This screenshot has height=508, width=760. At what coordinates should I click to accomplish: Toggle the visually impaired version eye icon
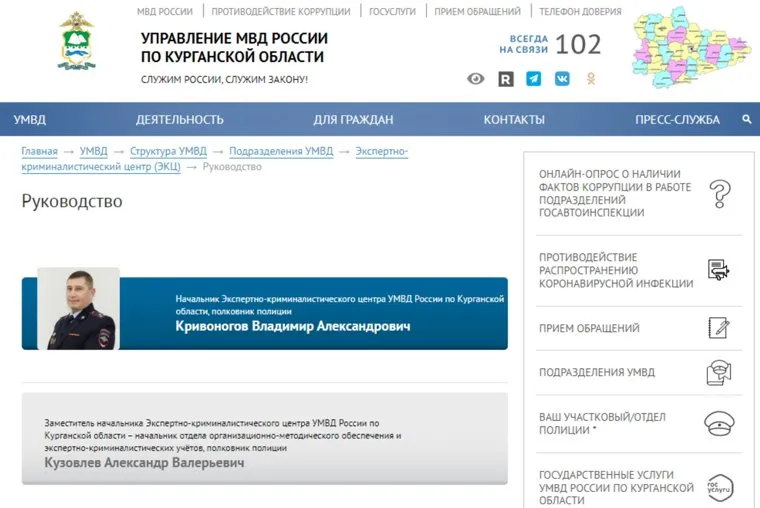pyautogui.click(x=476, y=79)
